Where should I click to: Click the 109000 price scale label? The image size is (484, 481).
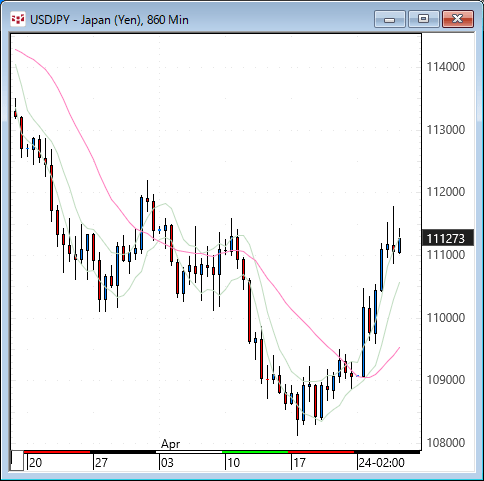coord(446,380)
